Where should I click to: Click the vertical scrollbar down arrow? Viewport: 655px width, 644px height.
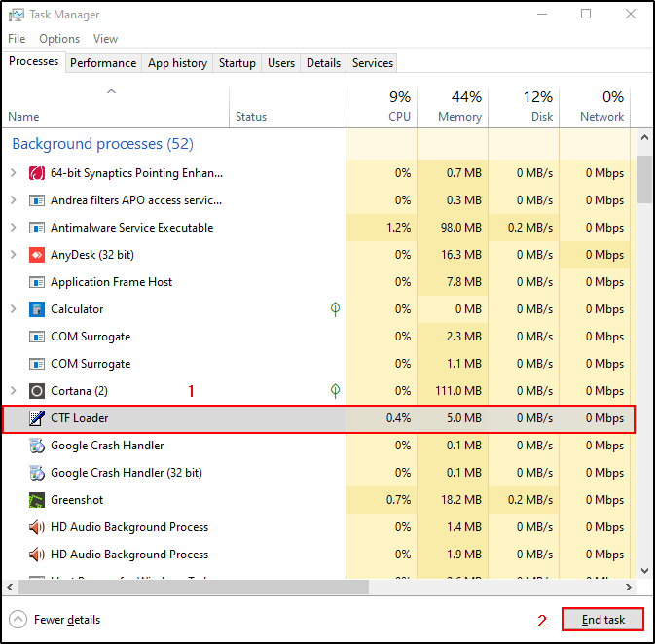[x=644, y=571]
